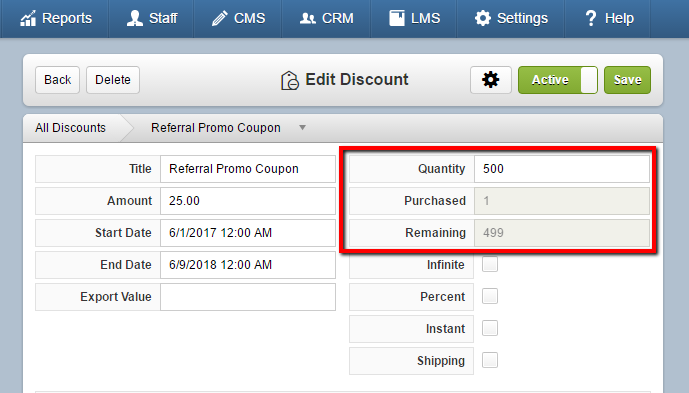Click the LMS book icon
689x393 pixels.
[x=397, y=18]
